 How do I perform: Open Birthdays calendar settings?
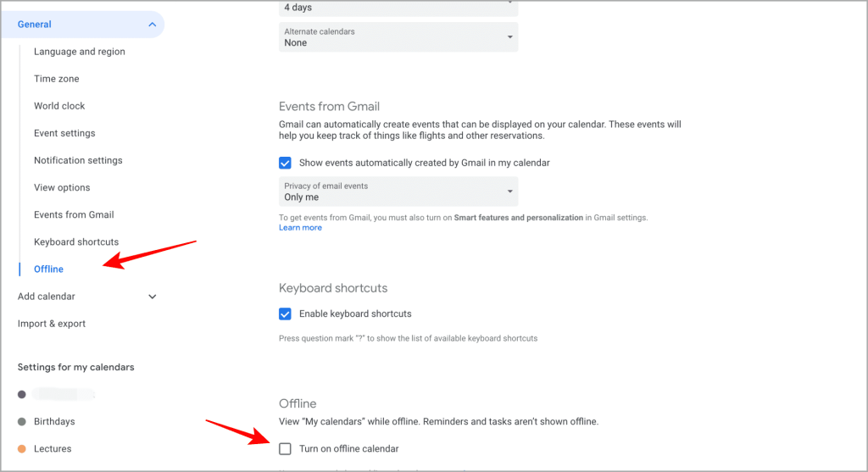tap(54, 422)
